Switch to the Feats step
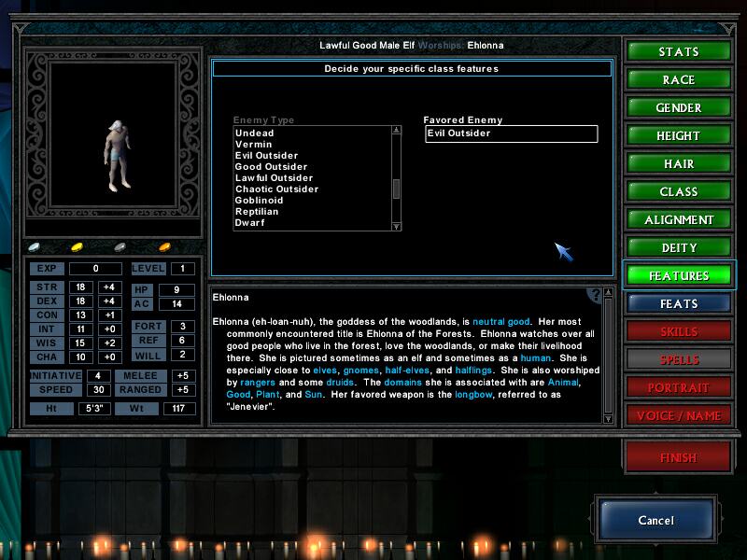Screen dimensions: 747x560 click(x=679, y=303)
